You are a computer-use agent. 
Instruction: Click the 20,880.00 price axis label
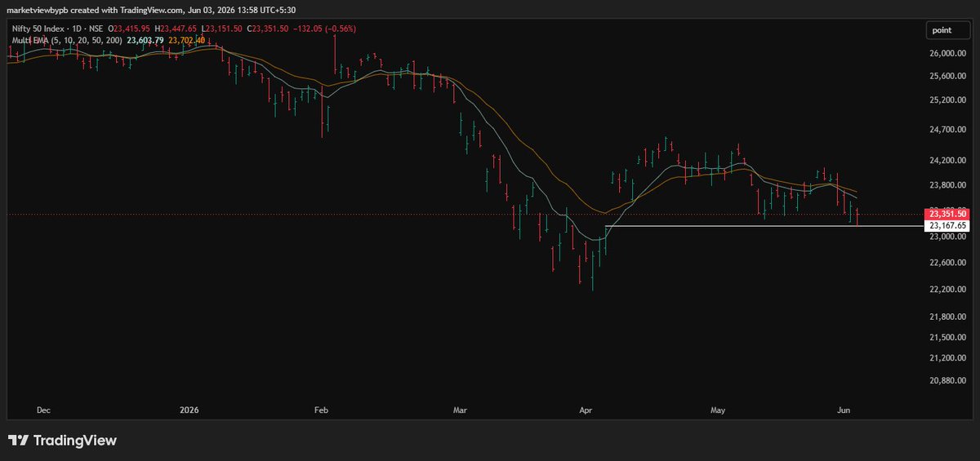[x=947, y=381]
